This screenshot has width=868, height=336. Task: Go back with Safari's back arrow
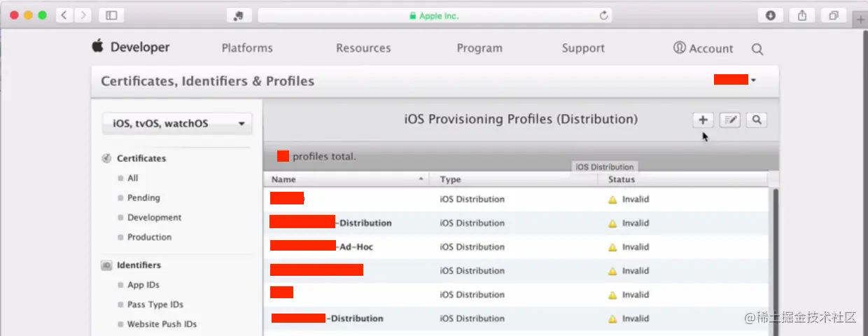coord(64,15)
